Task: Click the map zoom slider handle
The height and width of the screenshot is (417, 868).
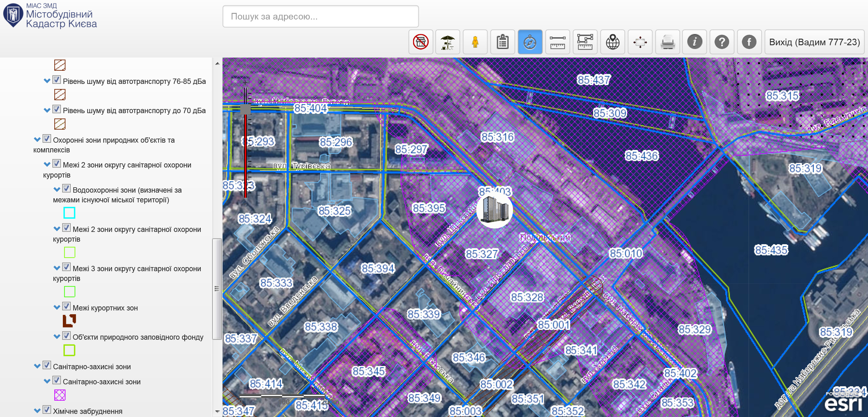Action: coord(245,109)
